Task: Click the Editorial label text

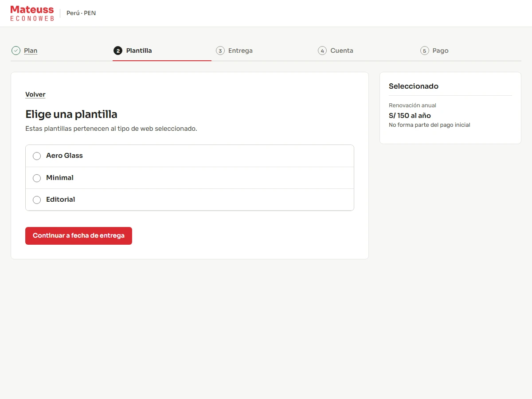Action: [x=61, y=199]
